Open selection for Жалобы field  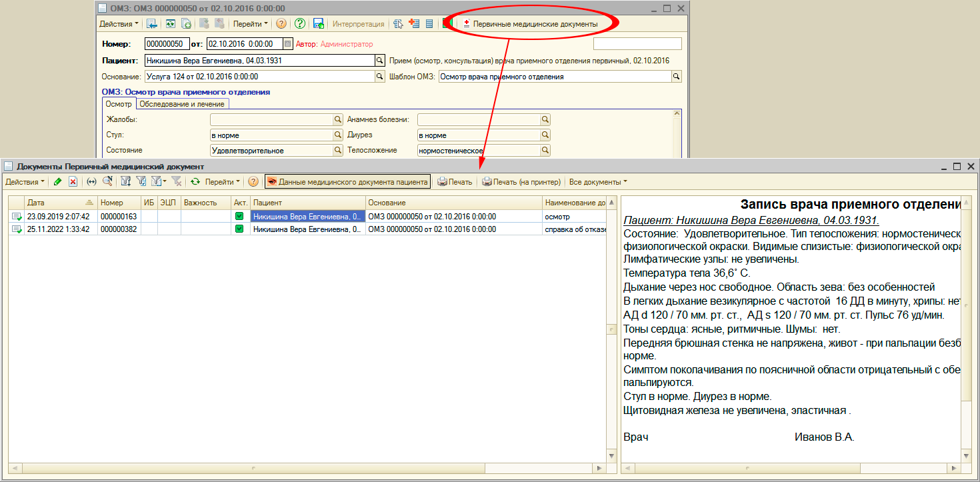[x=337, y=119]
